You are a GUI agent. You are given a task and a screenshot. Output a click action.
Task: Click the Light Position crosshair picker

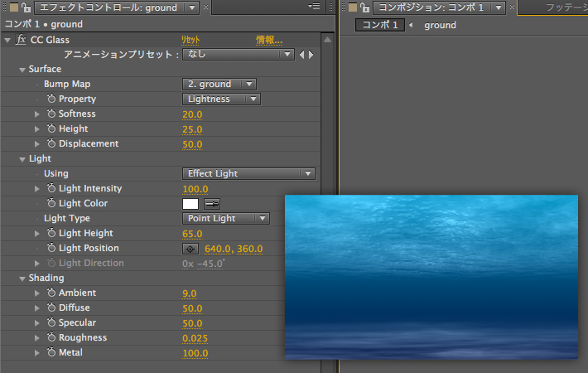point(190,249)
